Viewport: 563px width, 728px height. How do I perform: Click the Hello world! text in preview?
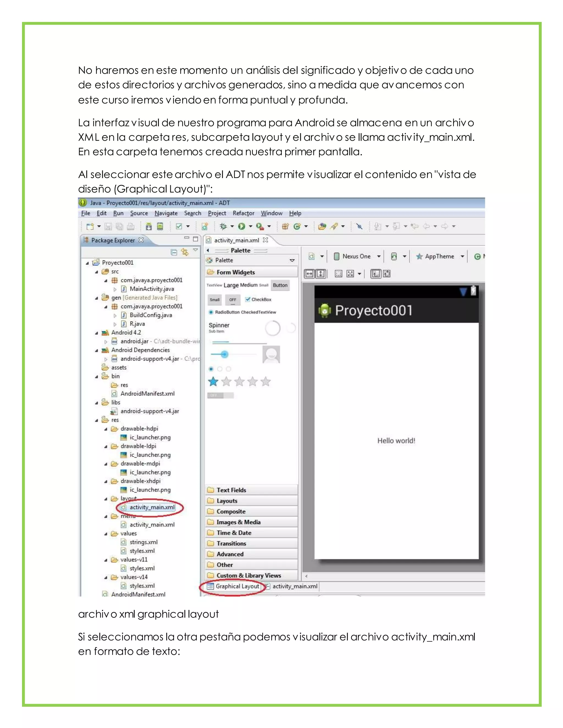click(x=396, y=441)
